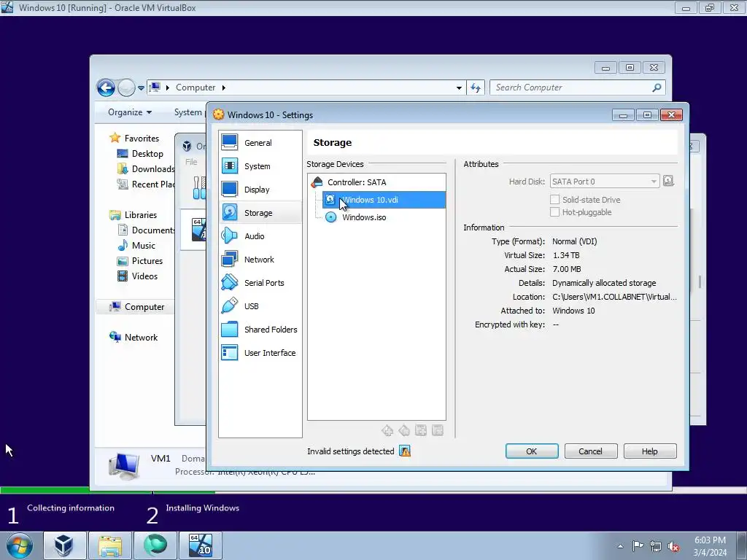Open the recent locations arrow in Explorer
The image size is (747, 560).
[x=141, y=87]
